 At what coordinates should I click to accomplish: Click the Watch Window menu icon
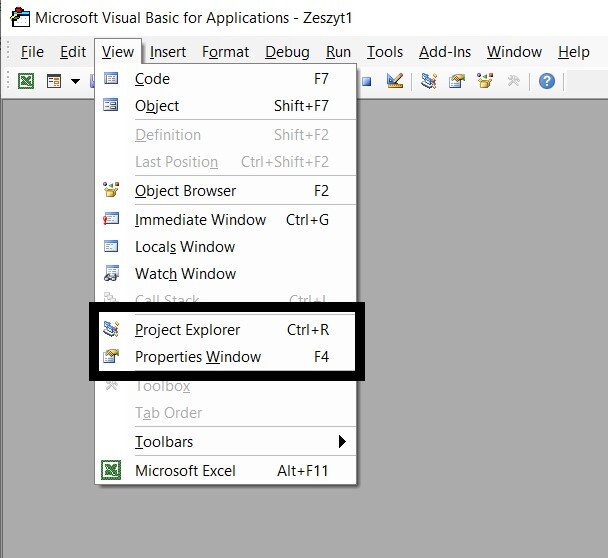click(x=111, y=273)
